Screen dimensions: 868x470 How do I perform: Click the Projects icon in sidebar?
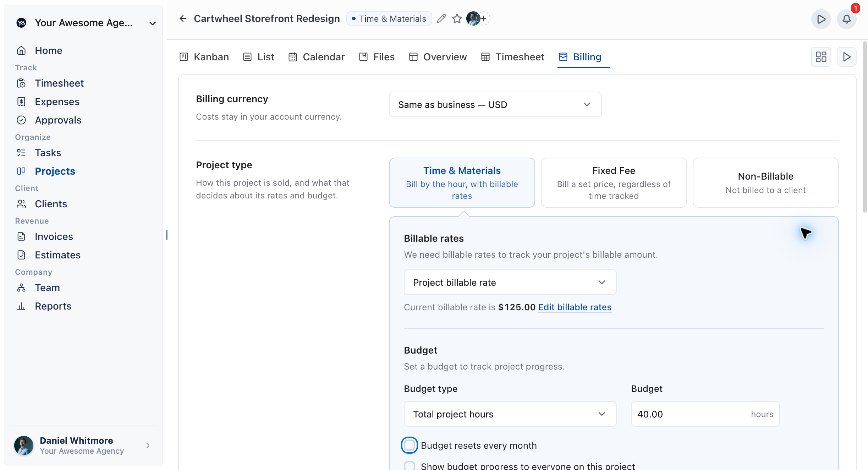[21, 171]
